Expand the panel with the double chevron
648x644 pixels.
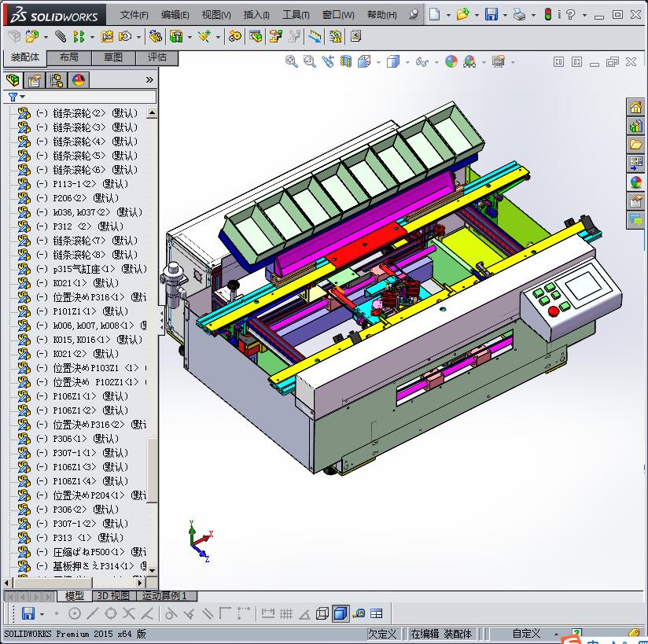coord(149,80)
